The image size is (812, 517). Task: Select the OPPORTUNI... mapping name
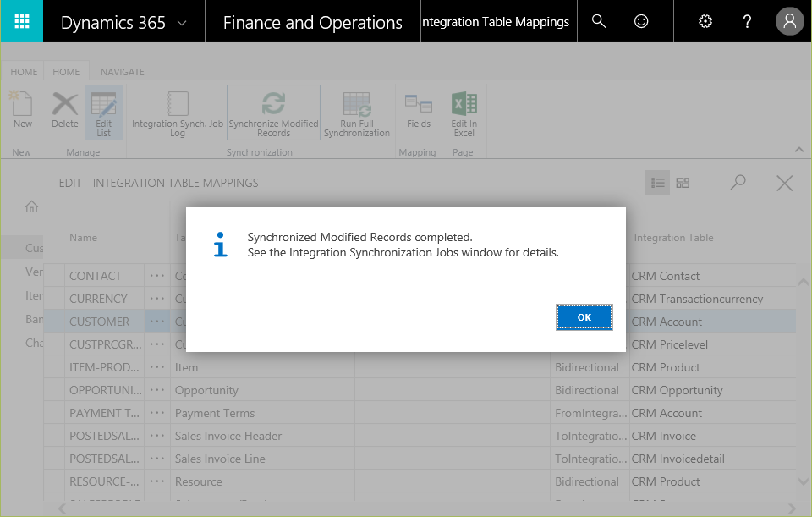[105, 390]
